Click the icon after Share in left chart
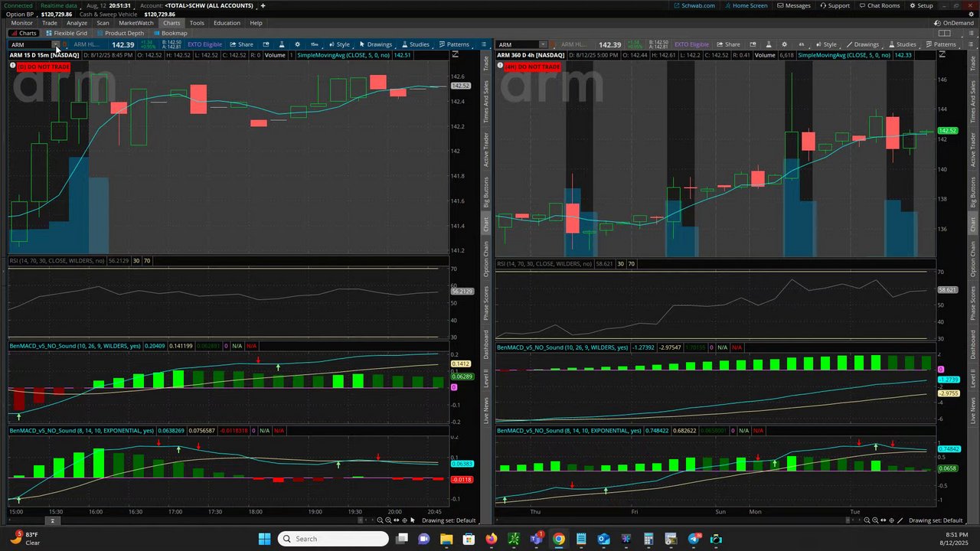The height and width of the screenshot is (551, 980). (x=266, y=44)
